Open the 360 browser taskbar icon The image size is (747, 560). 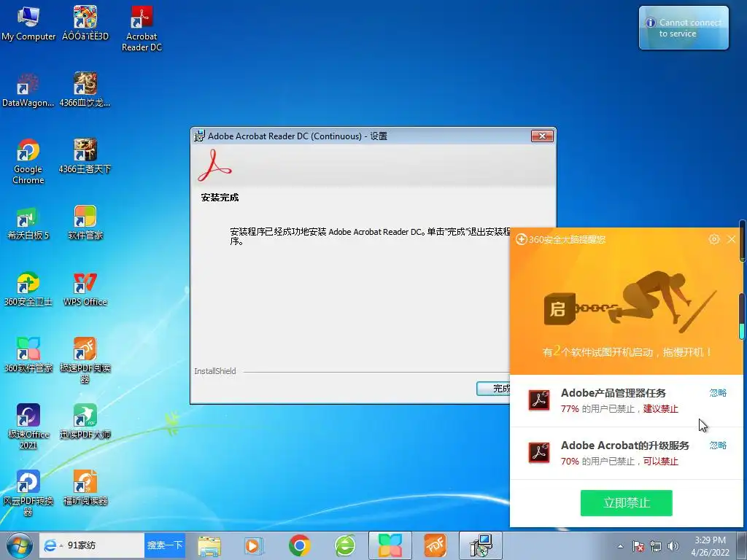click(x=345, y=545)
